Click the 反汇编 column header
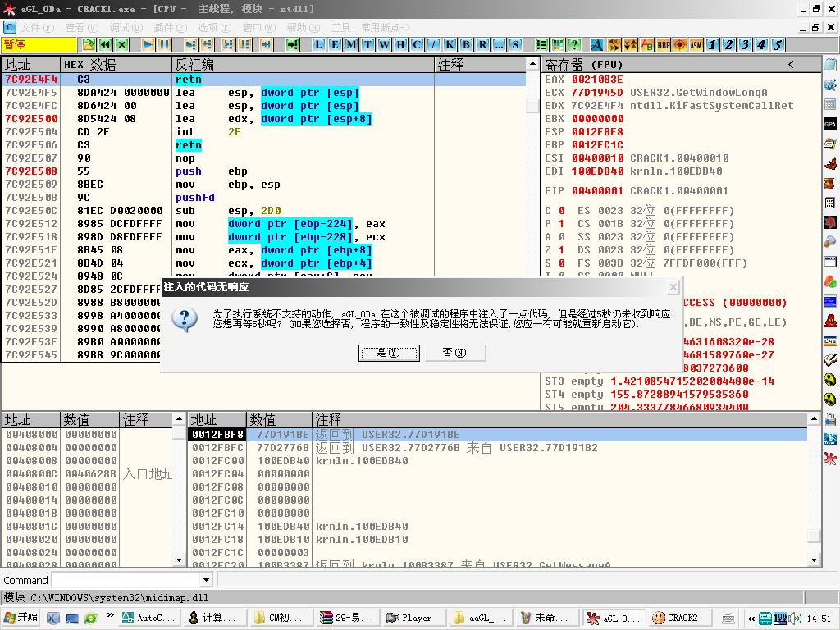This screenshot has height=630, width=840. click(x=304, y=65)
